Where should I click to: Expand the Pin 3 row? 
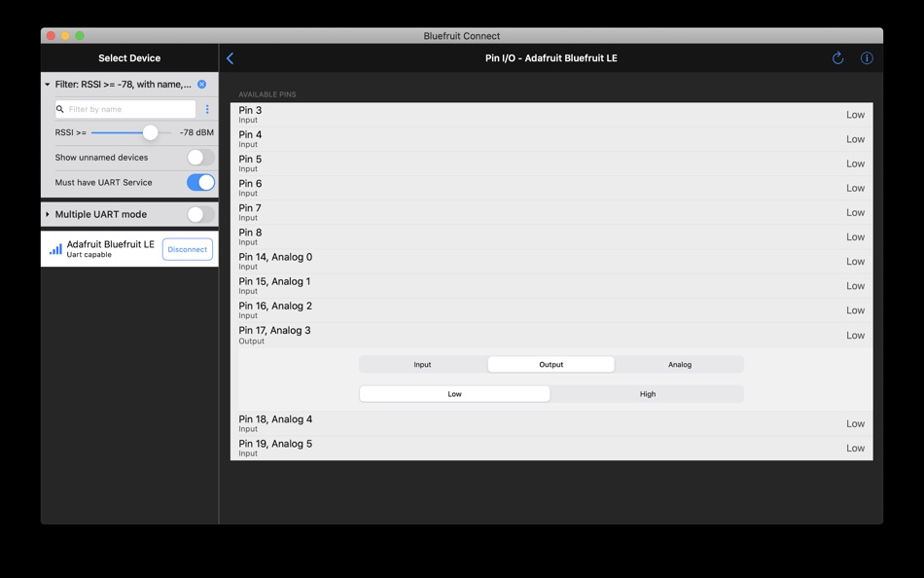[x=551, y=115]
